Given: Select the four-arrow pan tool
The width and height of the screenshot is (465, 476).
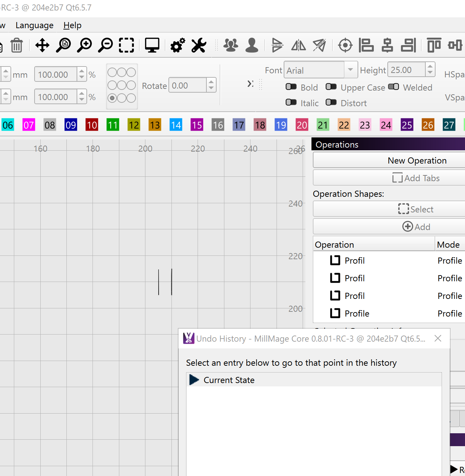Looking at the screenshot, I should pyautogui.click(x=42, y=45).
